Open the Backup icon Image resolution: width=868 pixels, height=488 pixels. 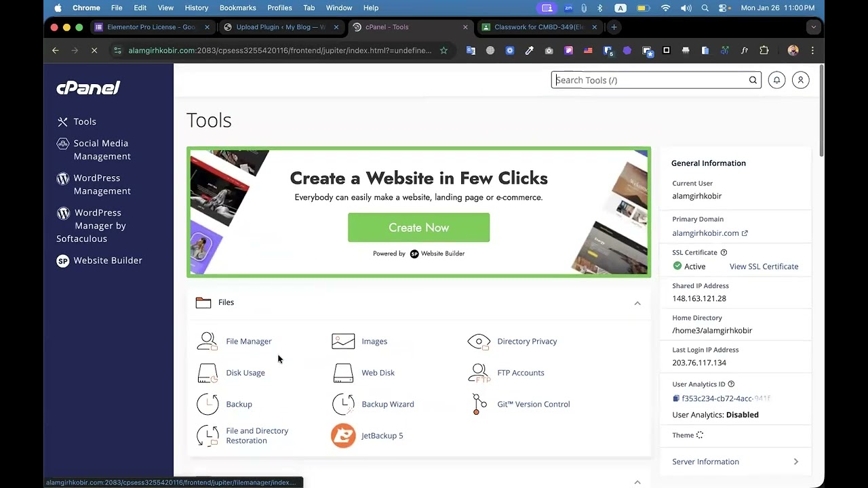coord(207,404)
